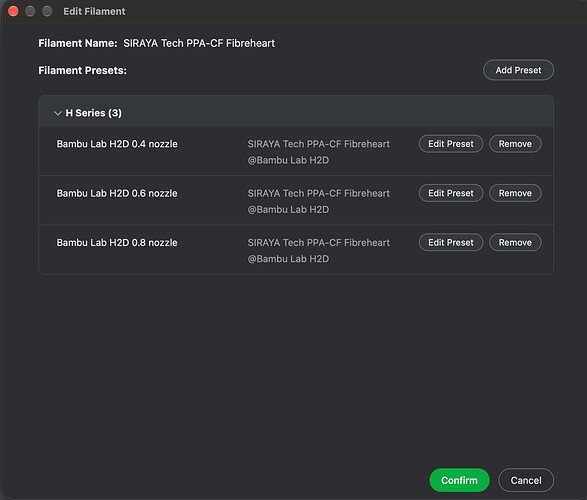Screen dimensions: 587x500
Task: Select the Bambu Lab H2D 0.8 nozzle row
Action: click(x=296, y=250)
